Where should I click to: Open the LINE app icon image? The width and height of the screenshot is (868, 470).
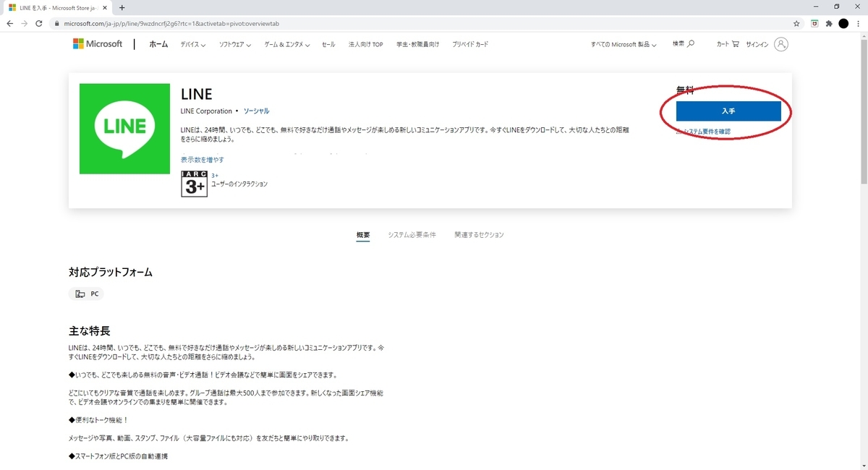point(124,129)
